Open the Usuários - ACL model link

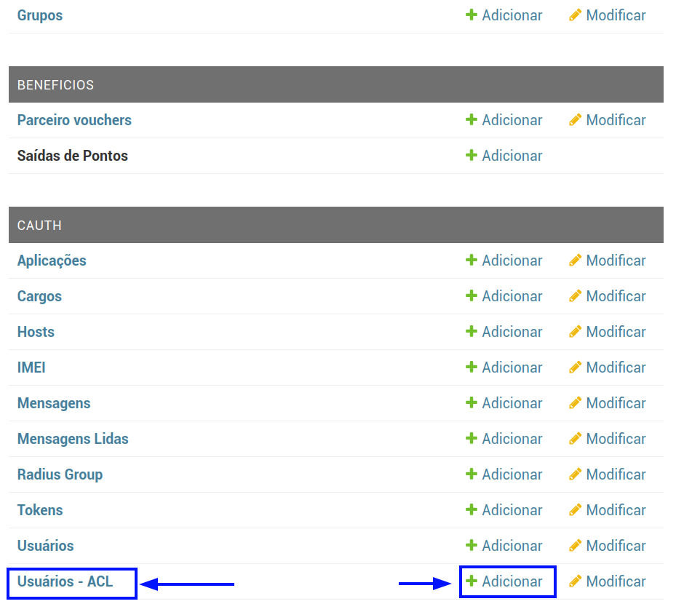tap(65, 581)
